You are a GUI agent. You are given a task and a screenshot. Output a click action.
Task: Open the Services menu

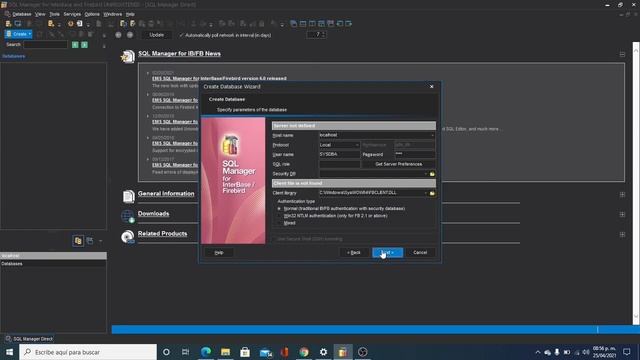pos(72,14)
